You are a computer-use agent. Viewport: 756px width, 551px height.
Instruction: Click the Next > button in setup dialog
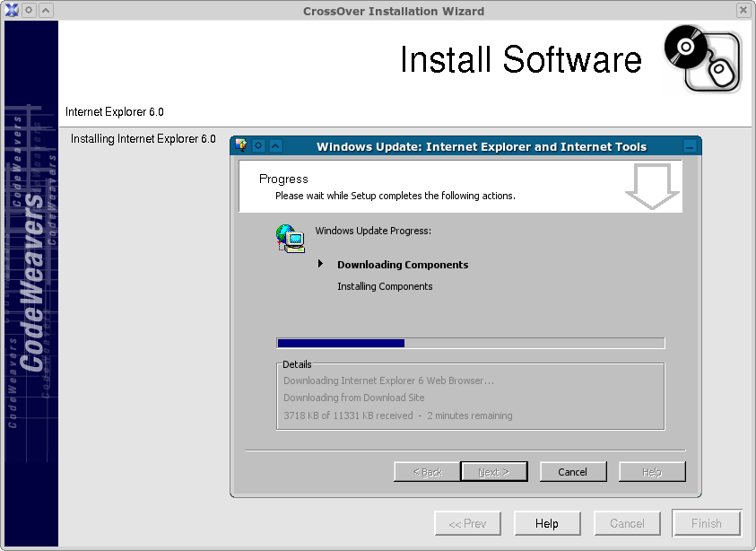[x=494, y=472]
